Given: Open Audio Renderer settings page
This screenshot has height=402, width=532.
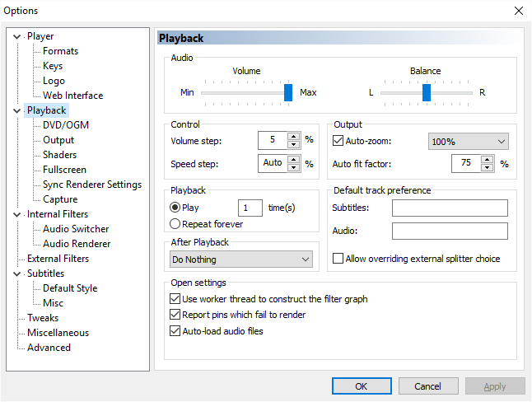Looking at the screenshot, I should pos(77,244).
